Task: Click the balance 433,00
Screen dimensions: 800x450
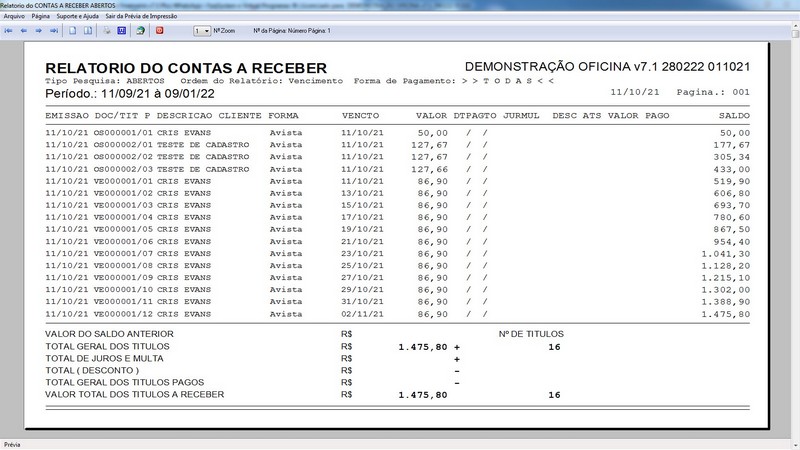Action: 732,169
